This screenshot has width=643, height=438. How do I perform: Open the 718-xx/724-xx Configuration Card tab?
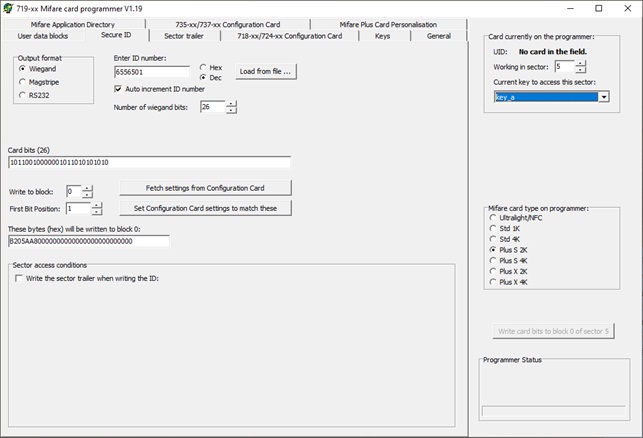(x=290, y=36)
